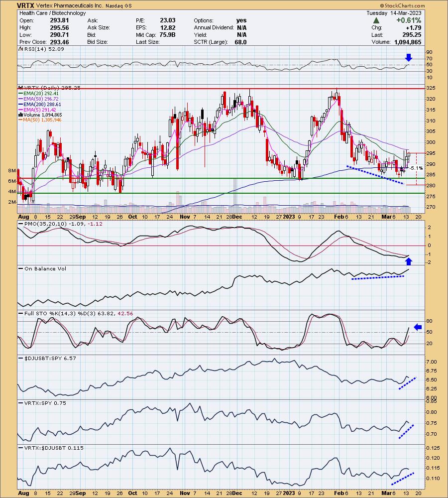Click the Health Care / Biotechnology sector label
Image resolution: width=448 pixels, height=498 pixels.
click(x=53, y=13)
